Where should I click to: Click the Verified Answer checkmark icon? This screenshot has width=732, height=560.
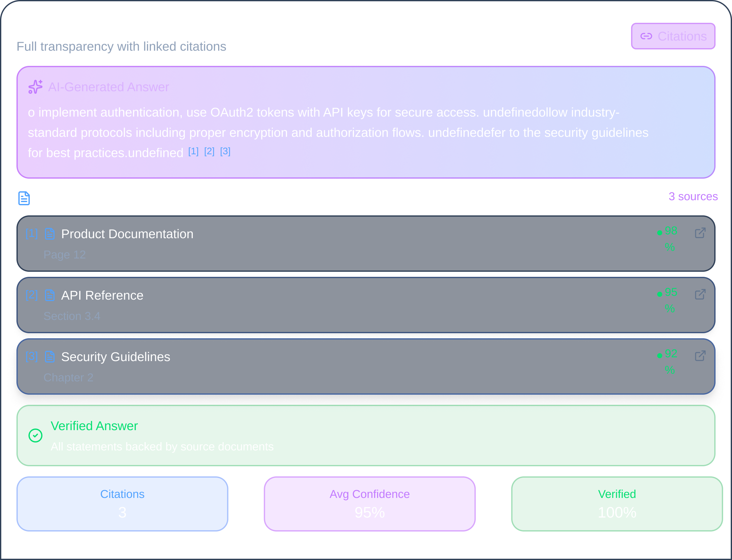[x=35, y=435]
